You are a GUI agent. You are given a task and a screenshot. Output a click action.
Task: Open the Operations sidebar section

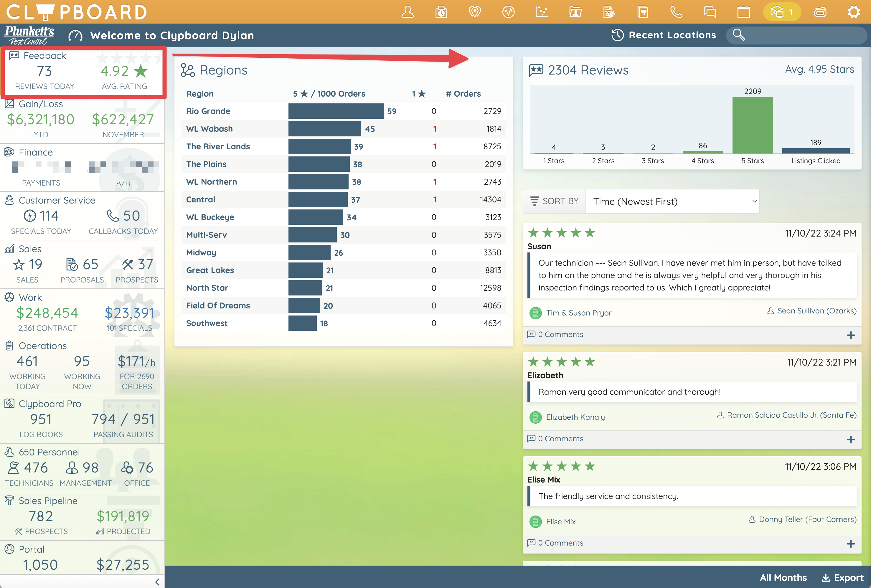click(x=82, y=366)
